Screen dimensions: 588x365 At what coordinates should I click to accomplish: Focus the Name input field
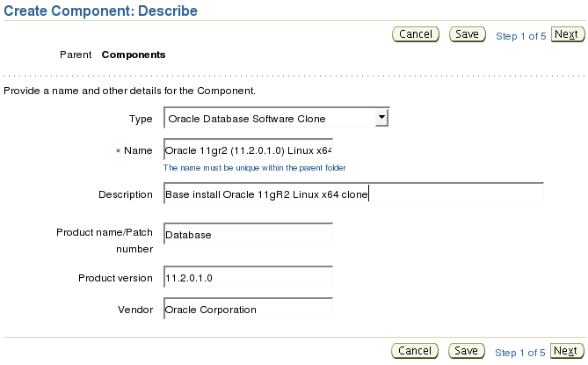coord(248,150)
